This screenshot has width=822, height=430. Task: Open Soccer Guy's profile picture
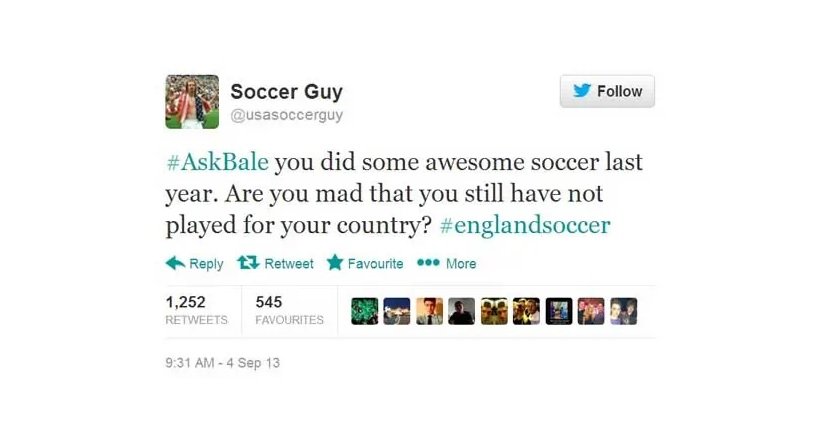192,102
